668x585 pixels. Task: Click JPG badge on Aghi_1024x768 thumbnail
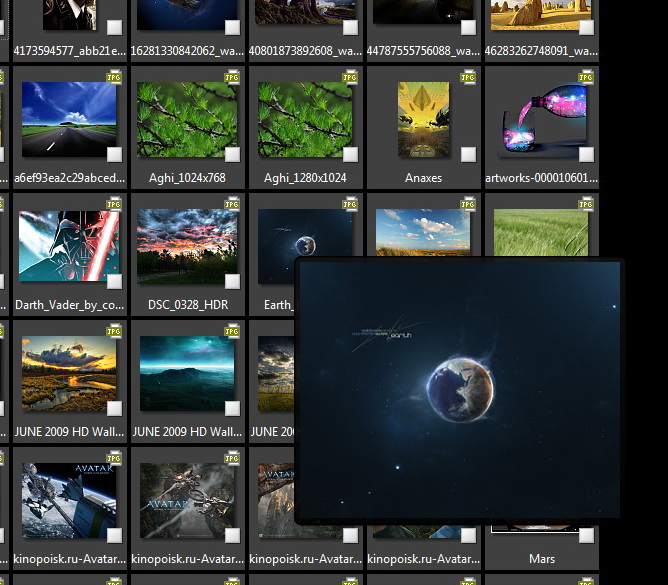coord(232,77)
